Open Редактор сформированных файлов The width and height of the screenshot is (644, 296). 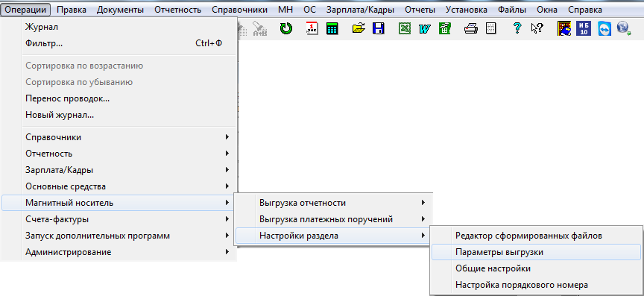click(x=536, y=236)
